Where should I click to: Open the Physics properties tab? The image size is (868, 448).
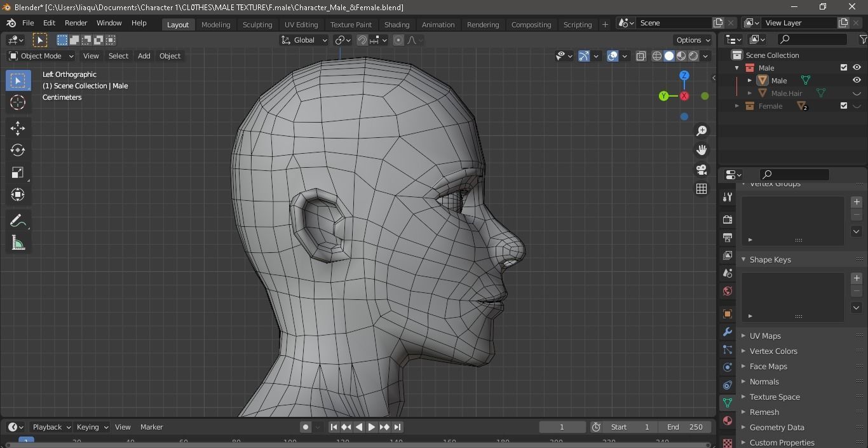click(728, 367)
